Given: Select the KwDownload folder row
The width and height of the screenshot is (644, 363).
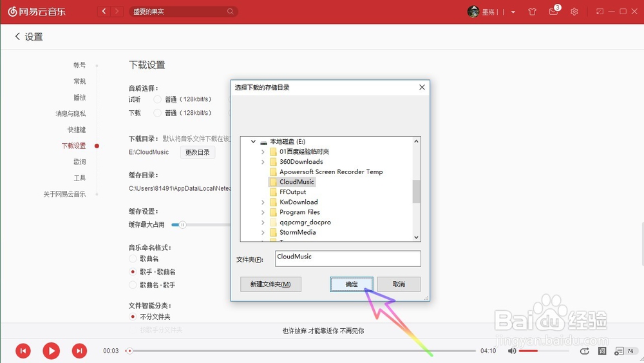Looking at the screenshot, I should 294,202.
